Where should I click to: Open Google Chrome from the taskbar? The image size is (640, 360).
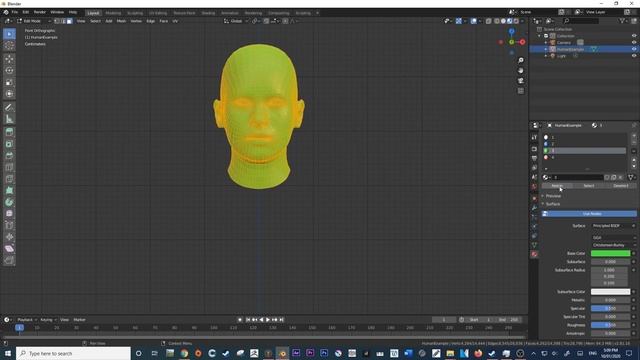point(184,353)
